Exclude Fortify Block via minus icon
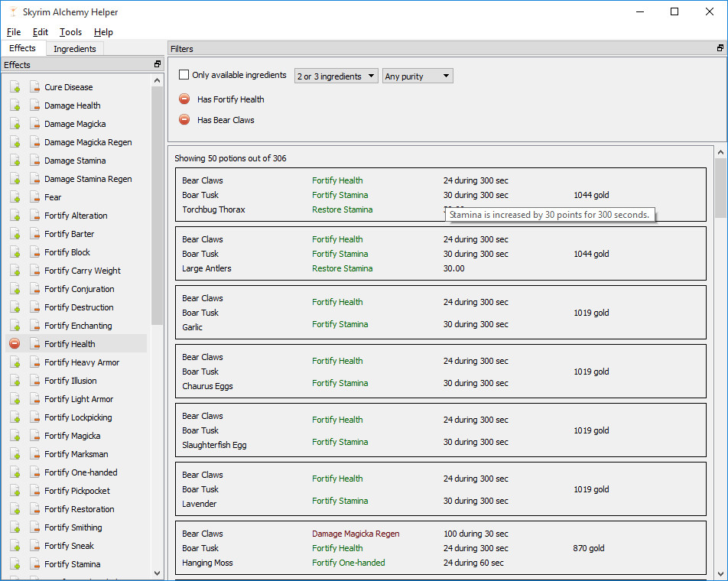728x581 pixels. point(34,252)
